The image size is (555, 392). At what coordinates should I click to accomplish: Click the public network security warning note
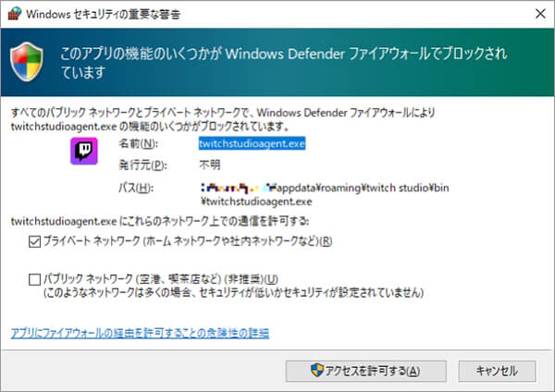point(234,292)
